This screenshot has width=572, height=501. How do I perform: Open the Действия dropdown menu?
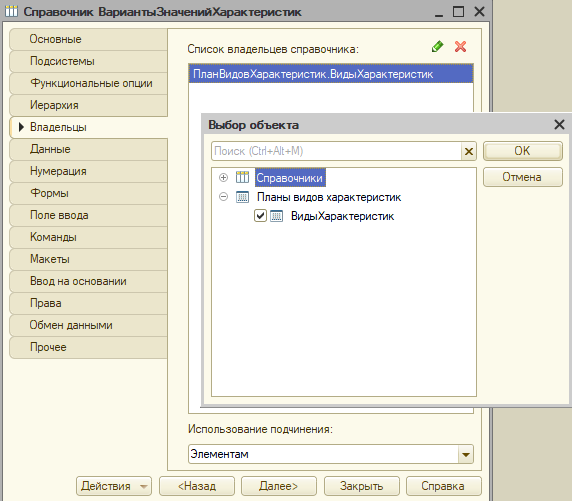click(x=114, y=486)
